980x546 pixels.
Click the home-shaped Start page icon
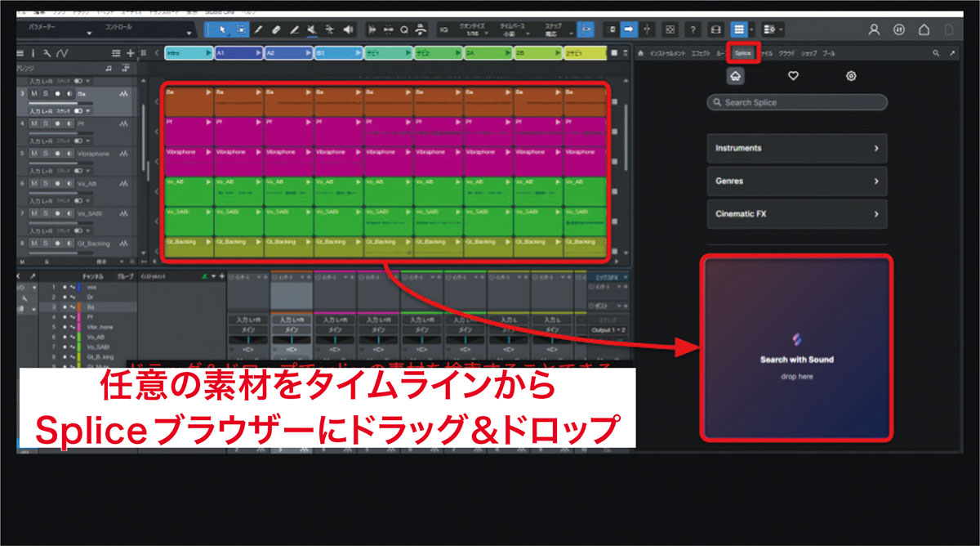[x=924, y=29]
